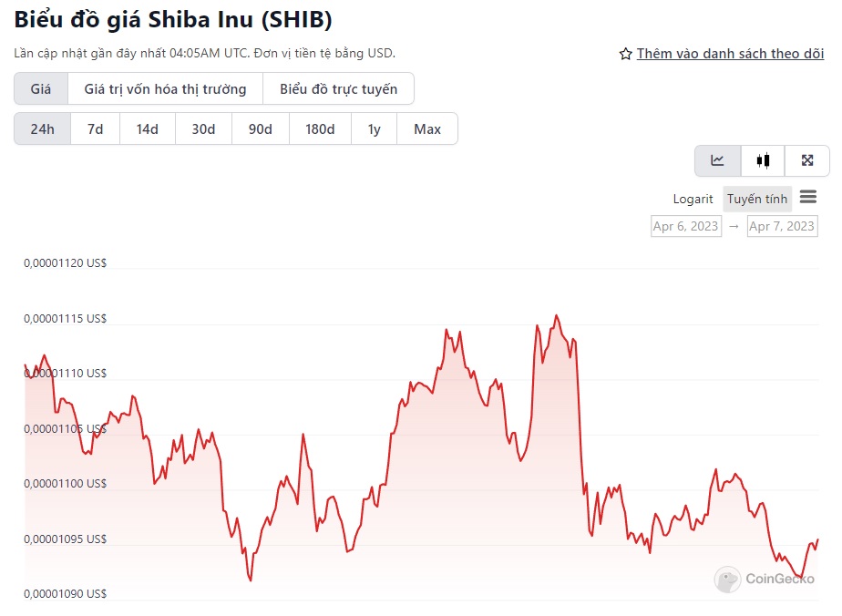Open chart hamburger menu icon
The image size is (842, 616).
pyautogui.click(x=808, y=197)
